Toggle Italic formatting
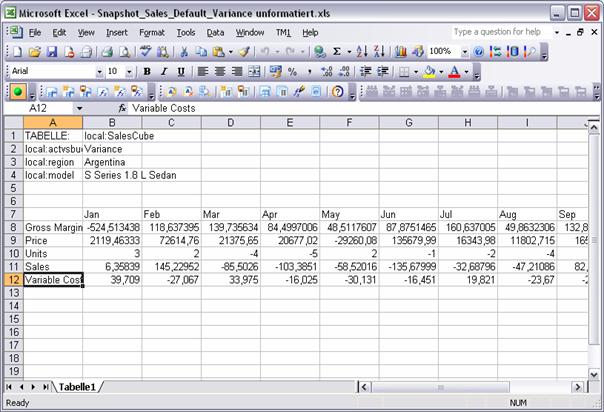 pos(163,72)
